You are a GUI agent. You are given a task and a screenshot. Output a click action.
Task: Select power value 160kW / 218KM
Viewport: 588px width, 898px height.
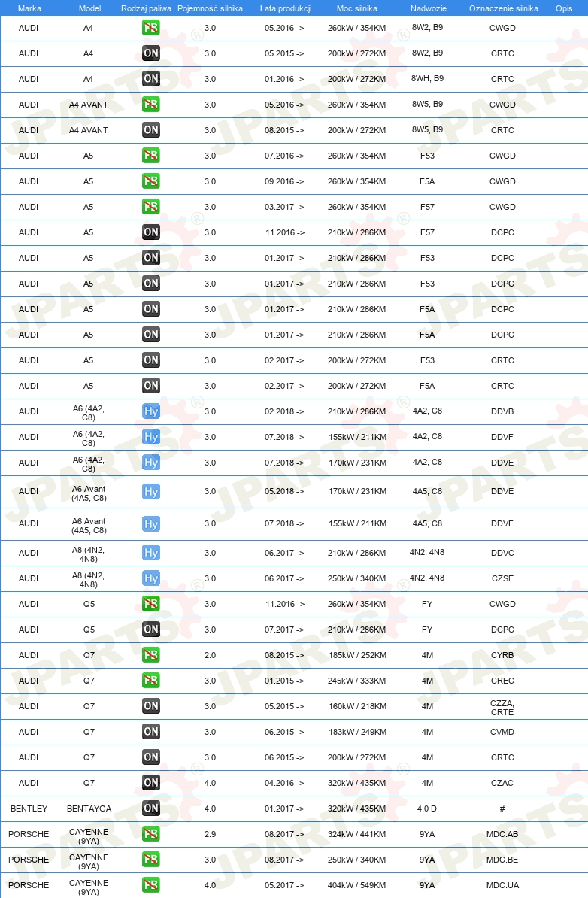[x=357, y=706]
